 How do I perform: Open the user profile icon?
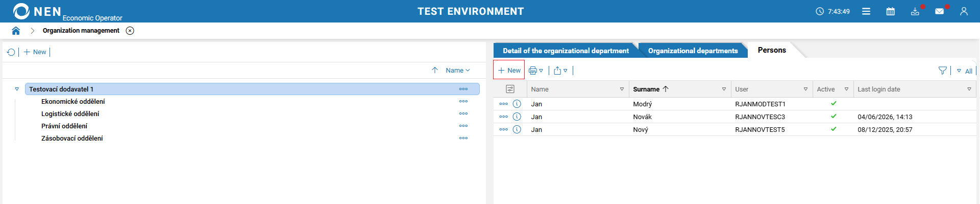coord(964,11)
